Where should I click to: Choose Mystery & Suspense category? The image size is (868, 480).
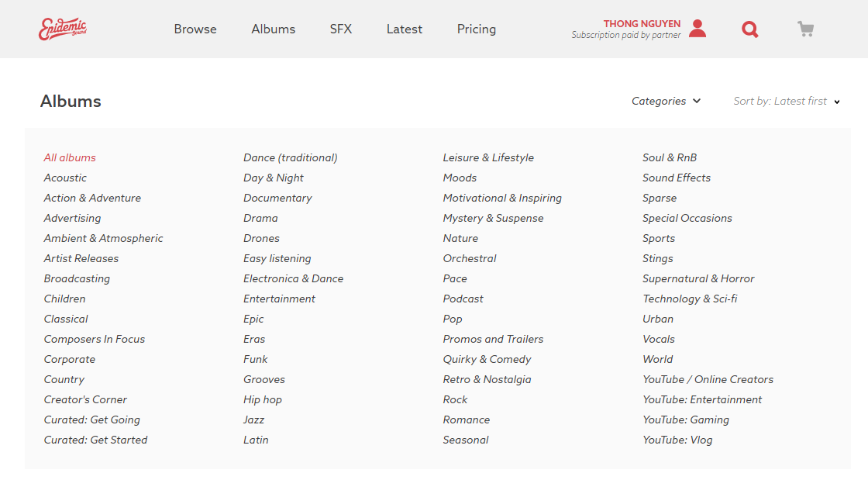point(493,218)
